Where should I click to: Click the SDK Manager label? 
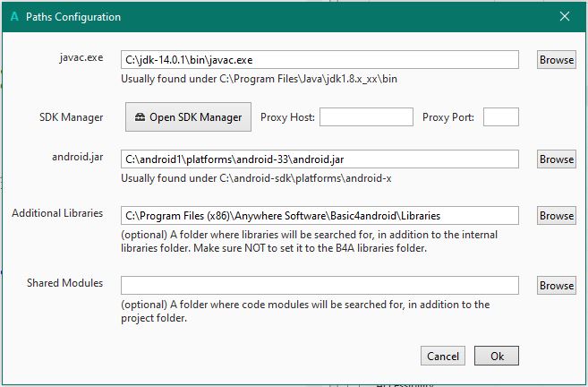coord(72,116)
